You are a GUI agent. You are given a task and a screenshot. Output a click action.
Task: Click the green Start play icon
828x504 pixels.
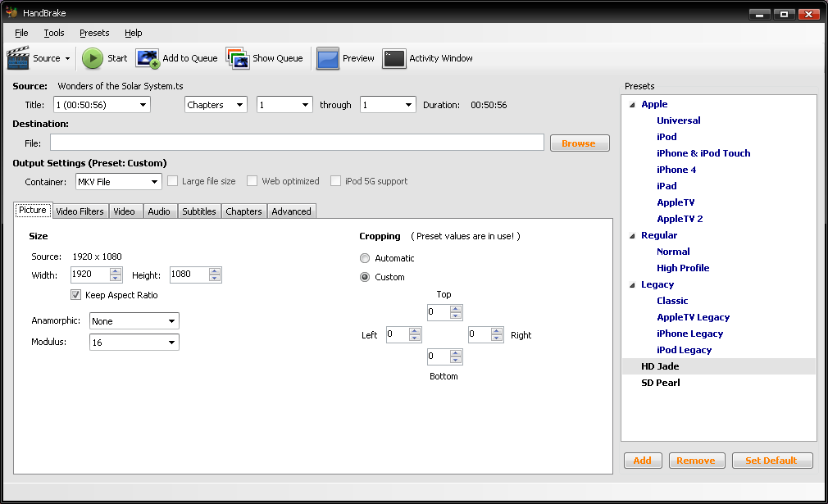[x=93, y=58]
